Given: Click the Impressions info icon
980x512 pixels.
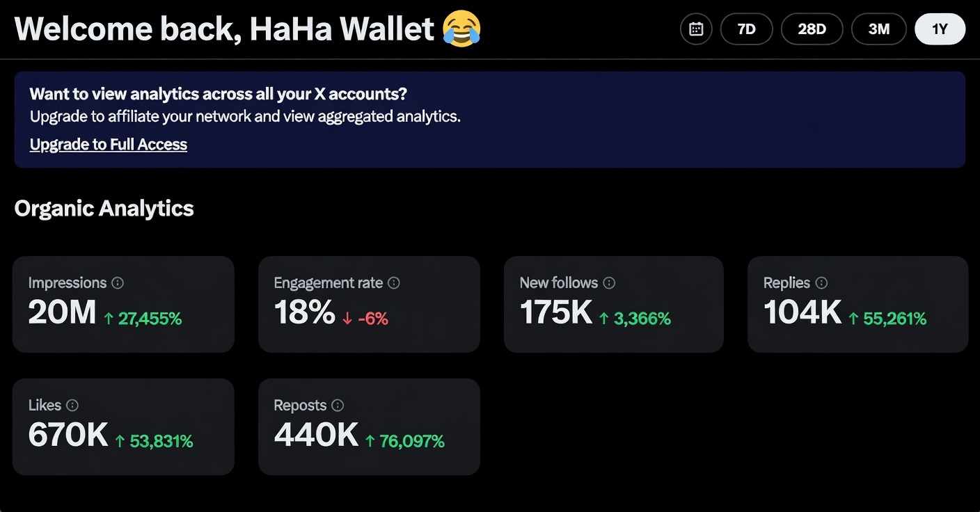Looking at the screenshot, I should (x=118, y=283).
